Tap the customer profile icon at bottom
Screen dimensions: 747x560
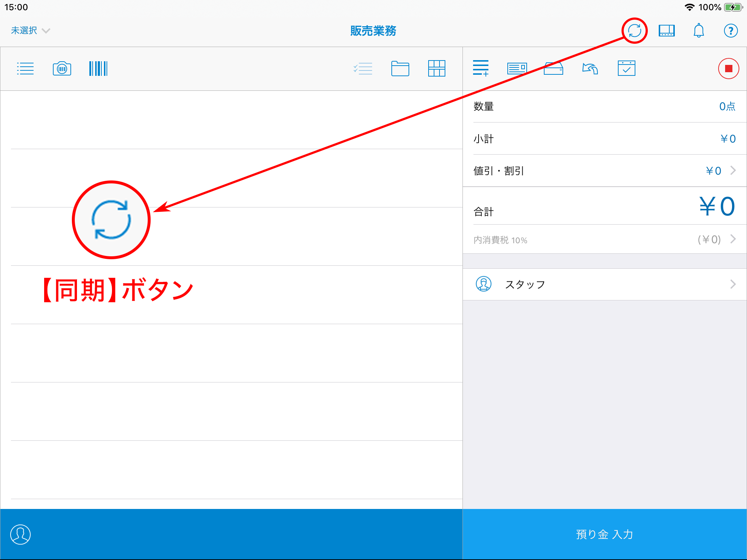coord(20,534)
